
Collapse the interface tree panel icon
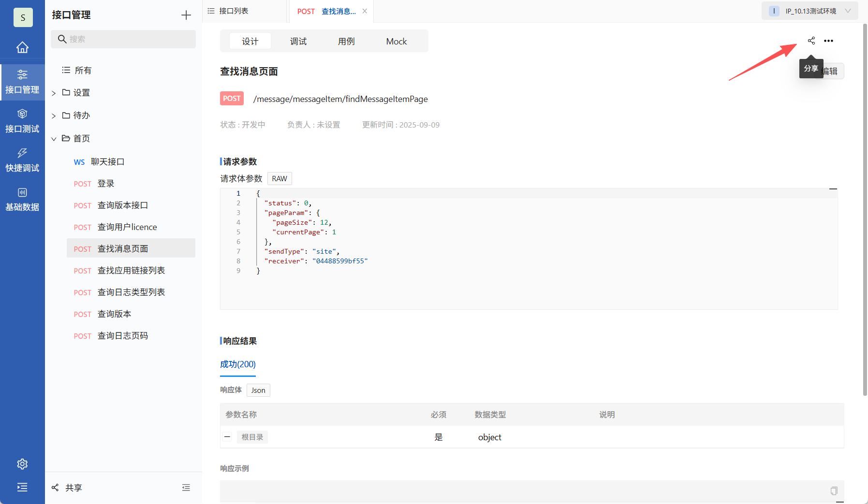coord(186,488)
